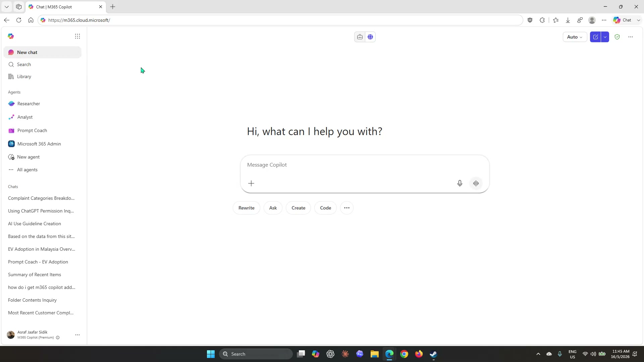Open the Prompt Coach agent
The height and width of the screenshot is (362, 644).
tap(42, 130)
